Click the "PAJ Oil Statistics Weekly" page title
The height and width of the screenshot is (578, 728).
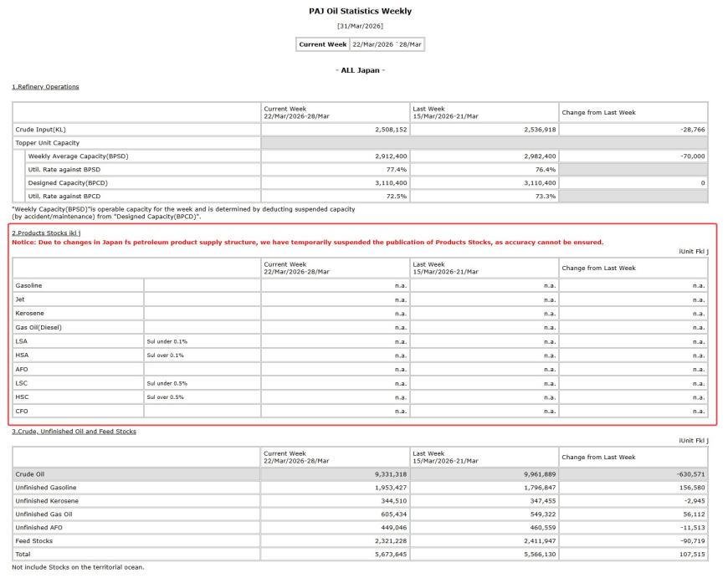point(360,12)
